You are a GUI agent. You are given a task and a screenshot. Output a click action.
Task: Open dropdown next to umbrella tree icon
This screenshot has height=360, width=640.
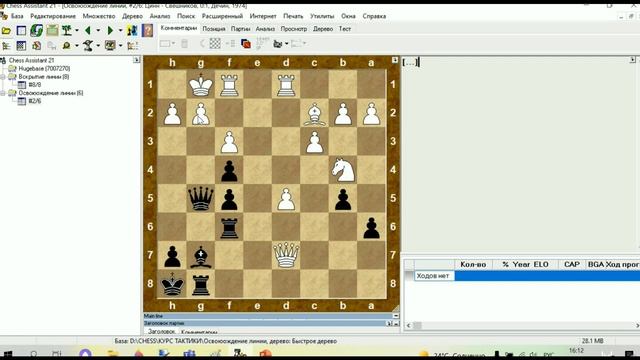coord(98,46)
